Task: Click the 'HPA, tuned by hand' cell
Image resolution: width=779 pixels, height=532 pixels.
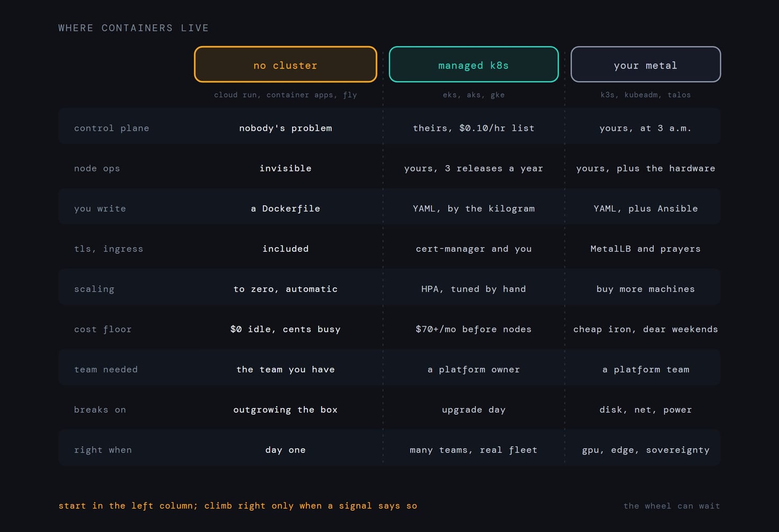Action: [474, 289]
